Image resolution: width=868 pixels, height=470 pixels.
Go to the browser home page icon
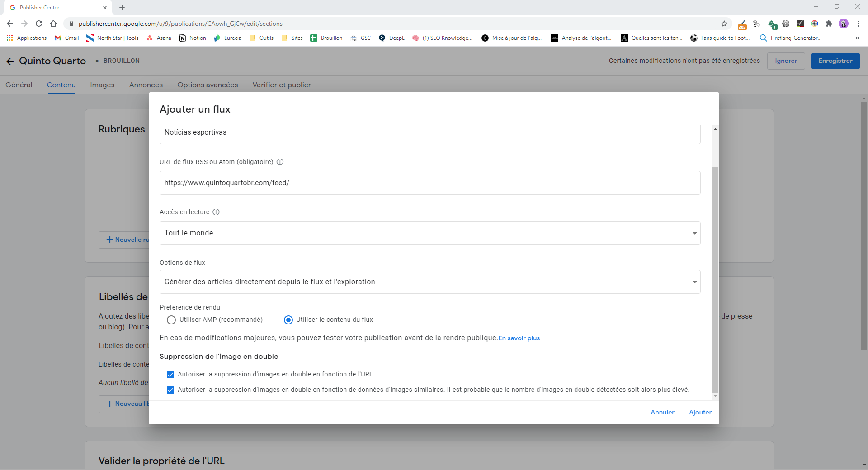pos(53,23)
